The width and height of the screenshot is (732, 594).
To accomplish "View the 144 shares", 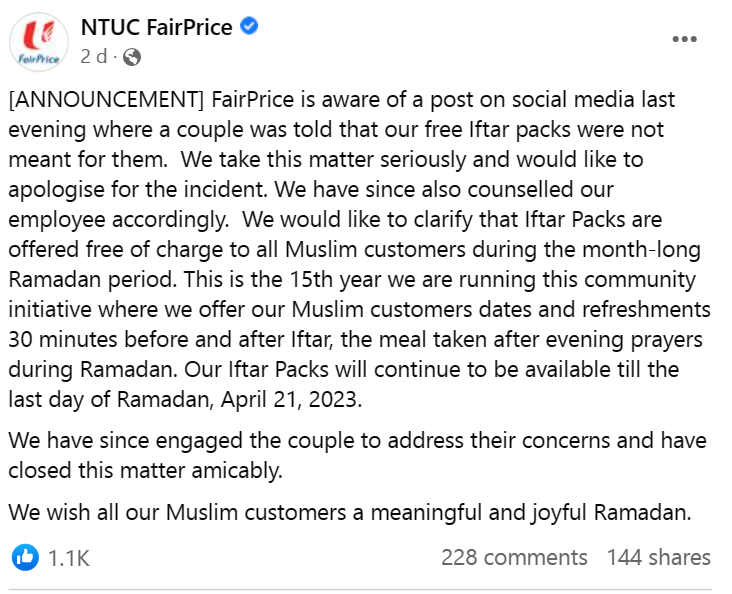I will point(658,557).
